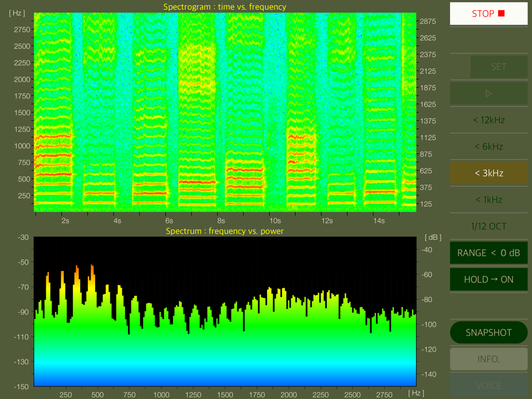This screenshot has width=532, height=399.
Task: Open the INFO. panel
Action: click(488, 359)
